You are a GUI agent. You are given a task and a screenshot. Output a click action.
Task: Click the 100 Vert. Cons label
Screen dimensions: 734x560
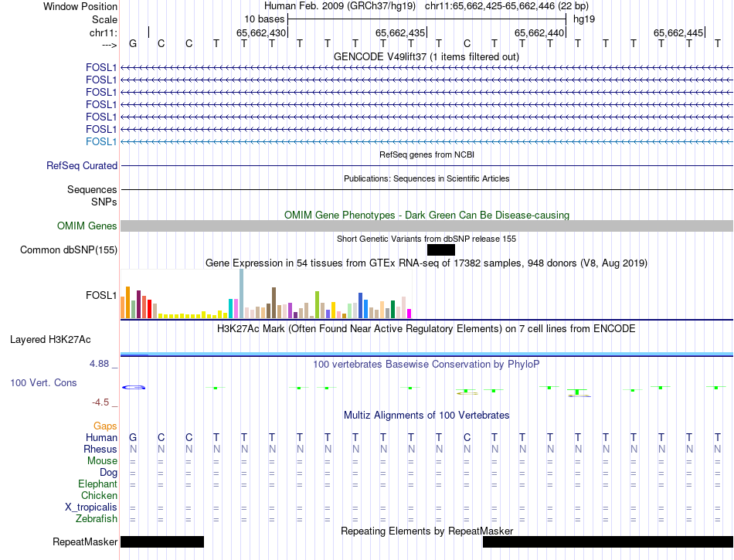[x=43, y=382]
